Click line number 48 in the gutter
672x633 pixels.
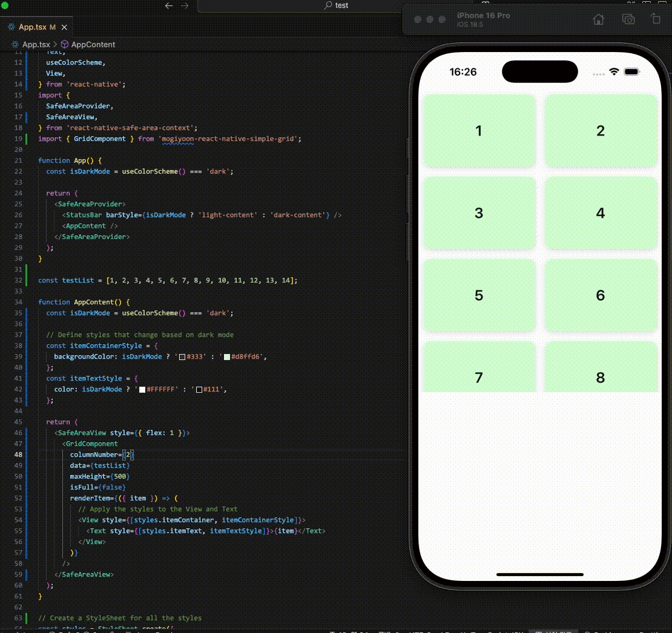coord(18,454)
